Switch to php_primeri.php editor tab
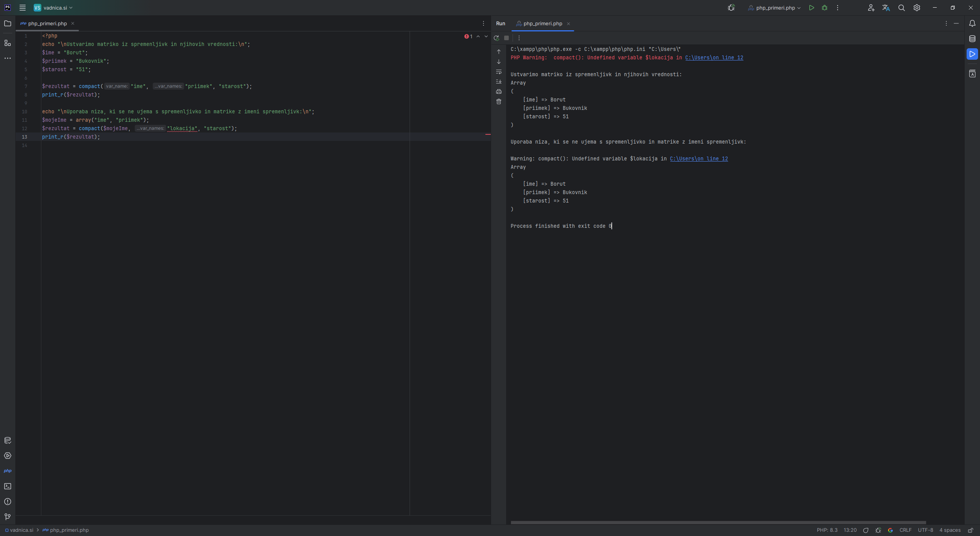Viewport: 980px width, 536px height. 47,23
